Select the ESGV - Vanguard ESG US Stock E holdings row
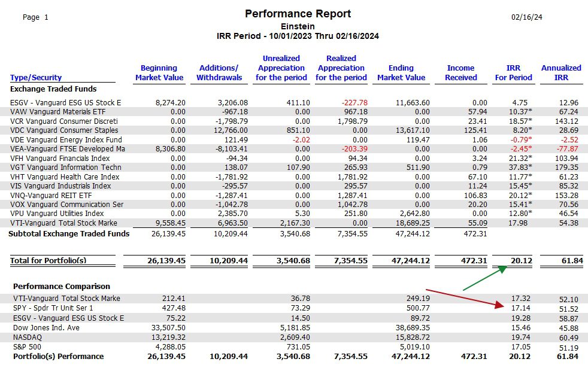This screenshot has height=365, width=588. click(x=294, y=103)
